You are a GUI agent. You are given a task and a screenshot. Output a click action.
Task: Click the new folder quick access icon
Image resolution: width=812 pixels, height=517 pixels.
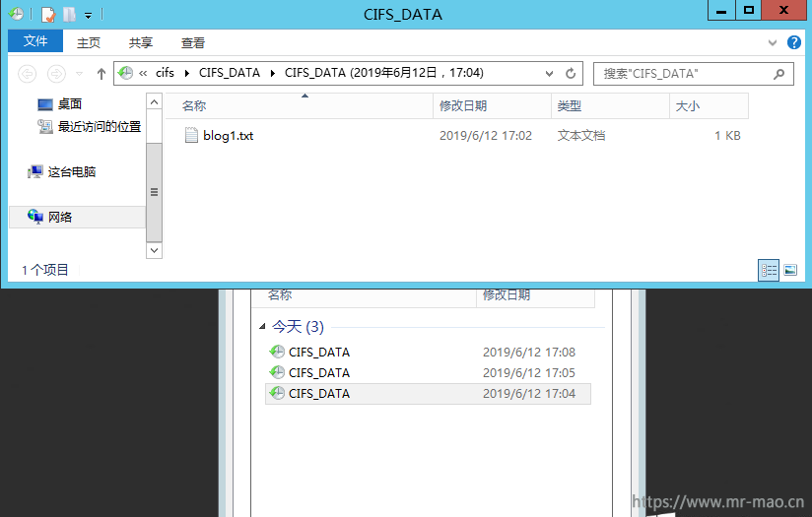pyautogui.click(x=69, y=14)
